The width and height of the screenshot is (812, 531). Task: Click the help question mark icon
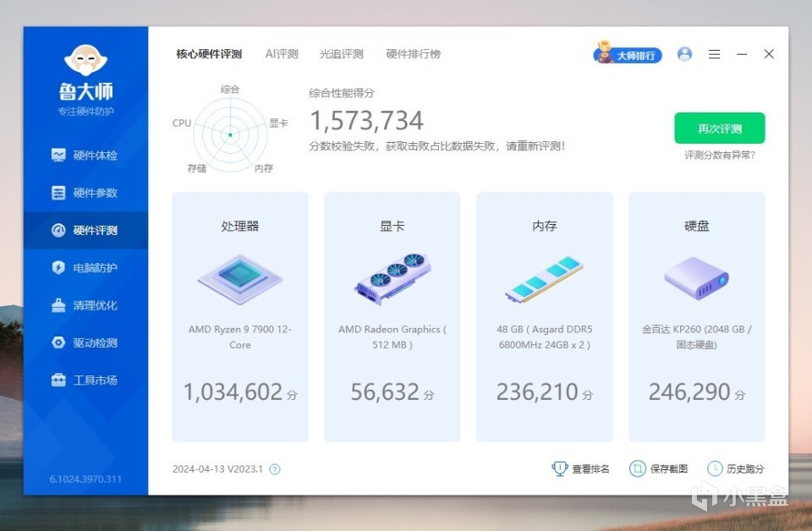(x=275, y=469)
